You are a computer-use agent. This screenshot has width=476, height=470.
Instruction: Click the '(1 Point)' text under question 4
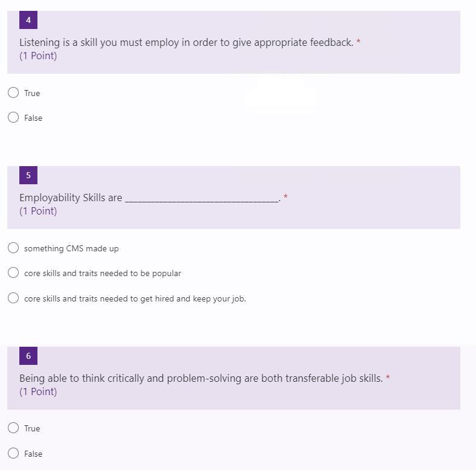point(38,56)
